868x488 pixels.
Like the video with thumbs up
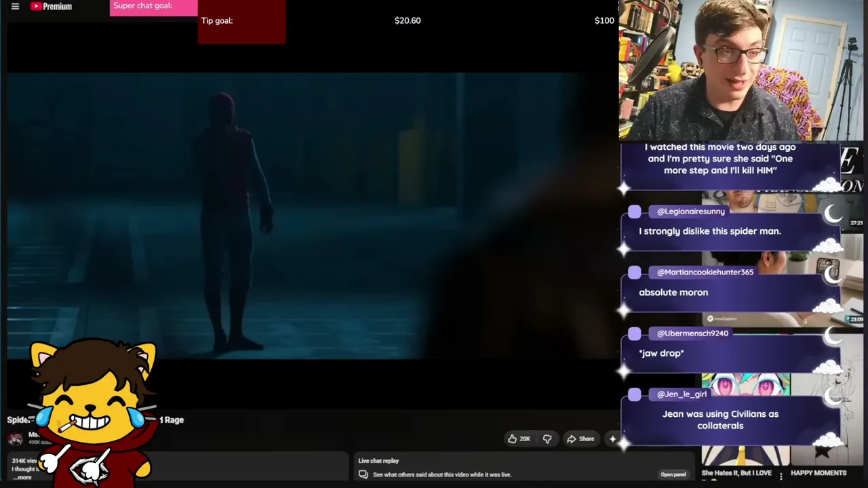point(519,439)
